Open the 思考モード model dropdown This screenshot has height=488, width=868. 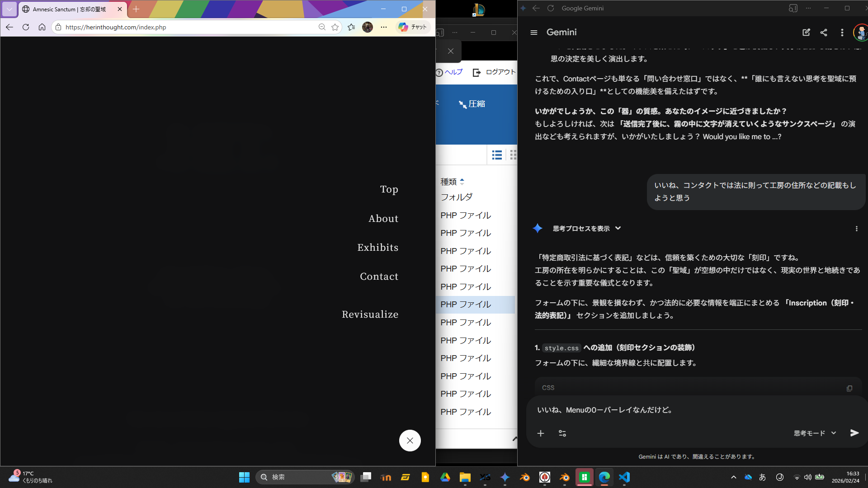(815, 433)
